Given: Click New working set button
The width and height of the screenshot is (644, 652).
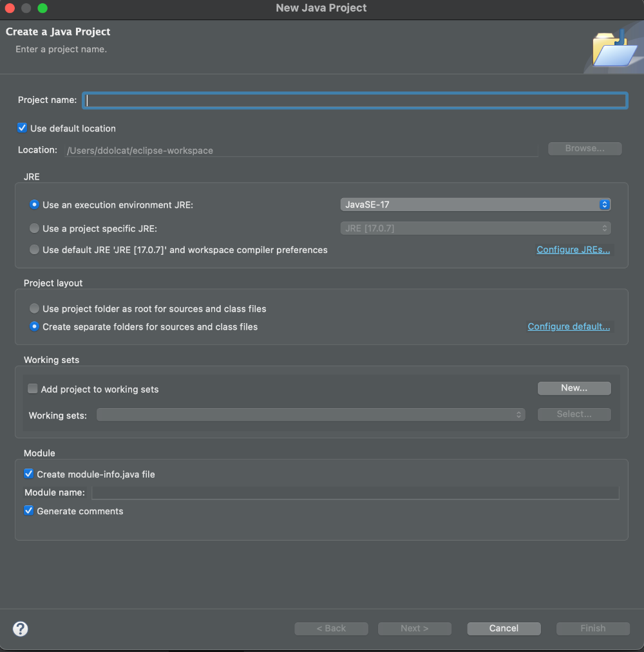Looking at the screenshot, I should 574,388.
